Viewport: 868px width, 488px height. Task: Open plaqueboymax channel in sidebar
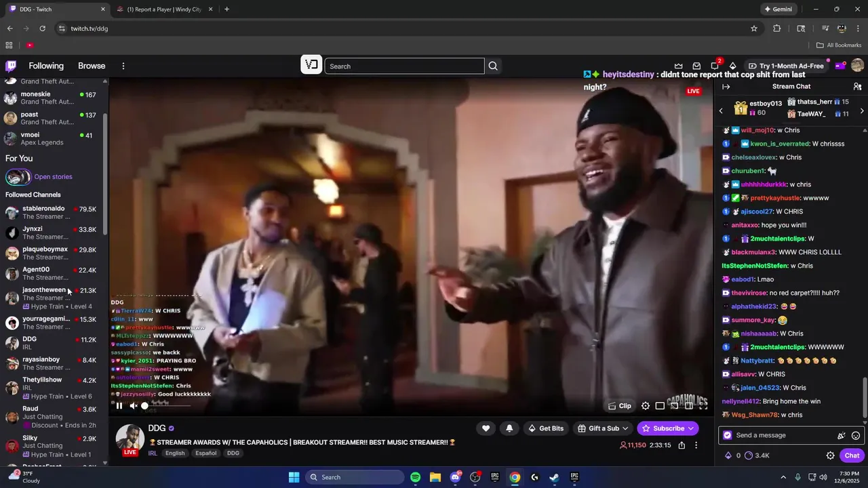click(53, 253)
